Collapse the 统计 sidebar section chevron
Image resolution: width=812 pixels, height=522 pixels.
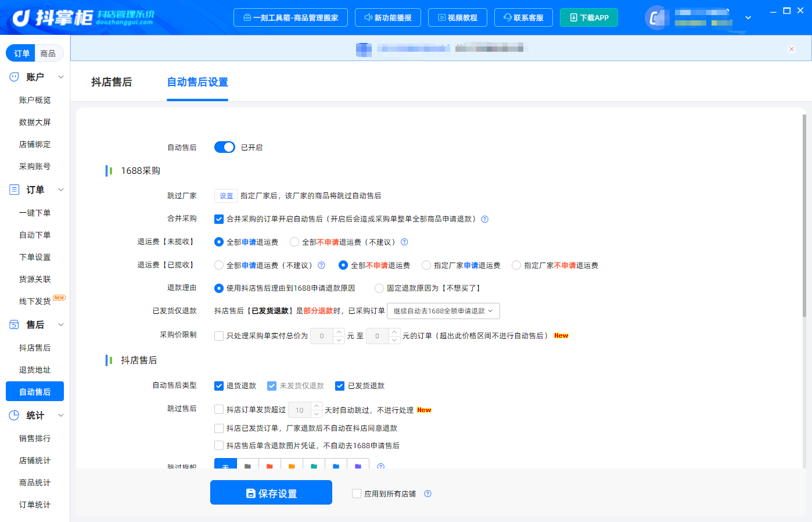click(x=60, y=415)
